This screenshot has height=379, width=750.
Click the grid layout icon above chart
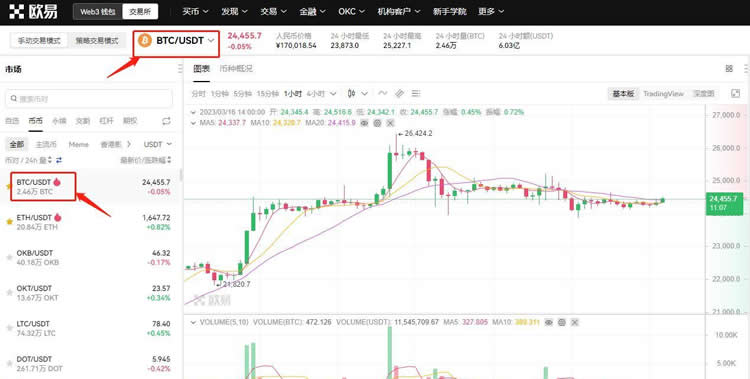(x=729, y=68)
